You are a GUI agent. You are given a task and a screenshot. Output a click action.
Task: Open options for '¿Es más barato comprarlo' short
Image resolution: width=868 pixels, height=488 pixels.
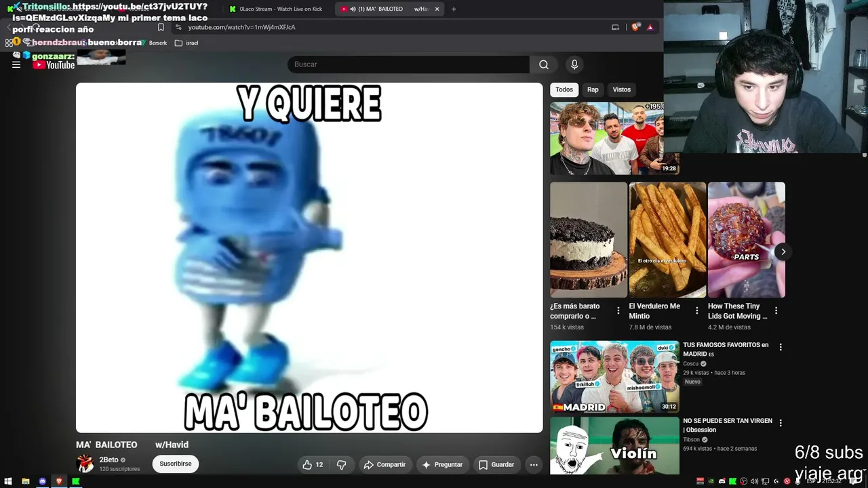(x=618, y=310)
